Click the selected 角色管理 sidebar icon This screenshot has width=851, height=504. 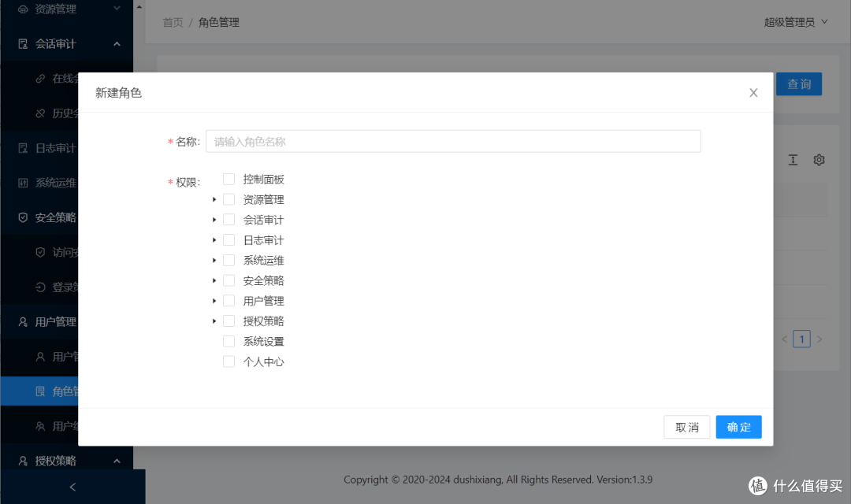click(x=40, y=391)
